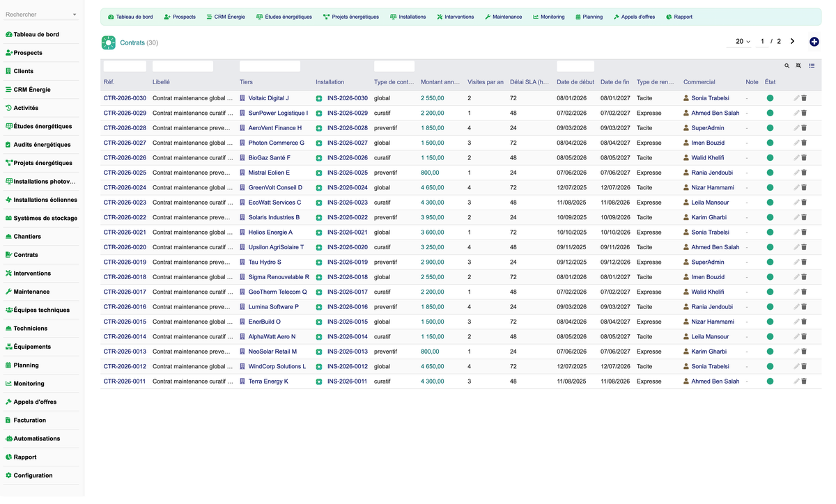Delete contract CTR-2026-0030 using trash icon
The width and height of the screenshot is (836, 504).
(804, 98)
